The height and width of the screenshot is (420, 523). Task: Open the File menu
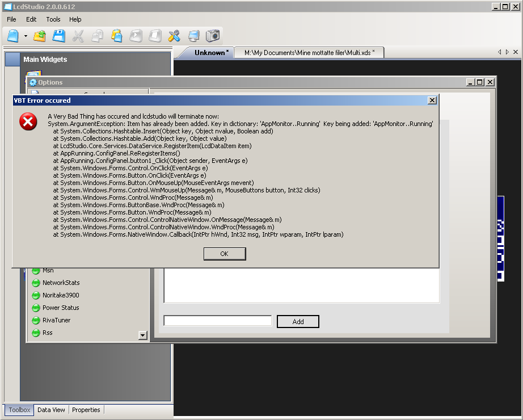coord(11,19)
